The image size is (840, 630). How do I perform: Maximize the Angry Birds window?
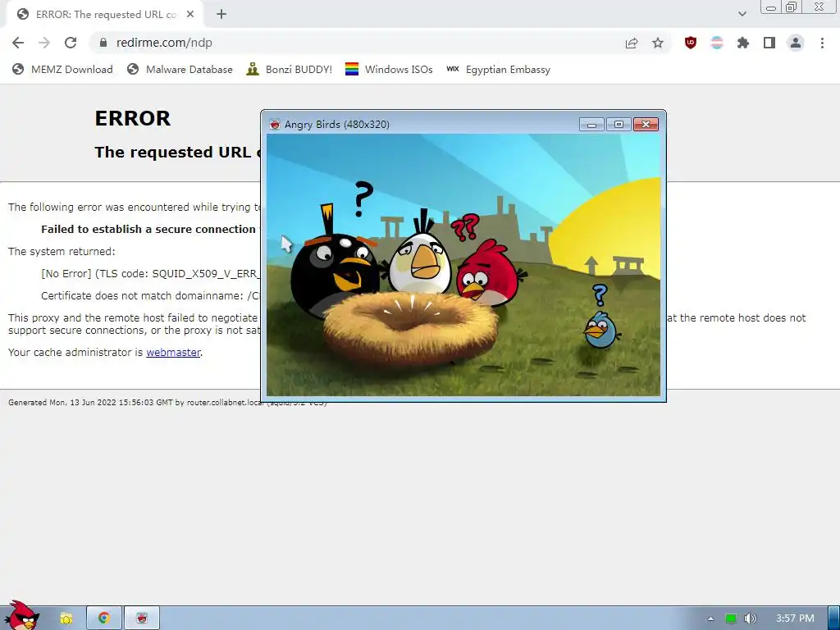point(619,125)
